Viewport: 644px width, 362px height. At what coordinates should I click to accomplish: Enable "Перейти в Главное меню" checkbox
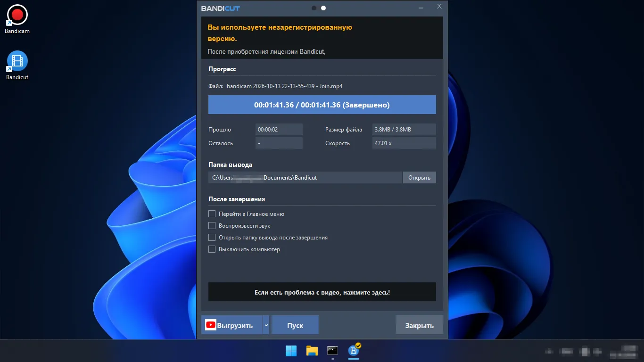pos(212,214)
